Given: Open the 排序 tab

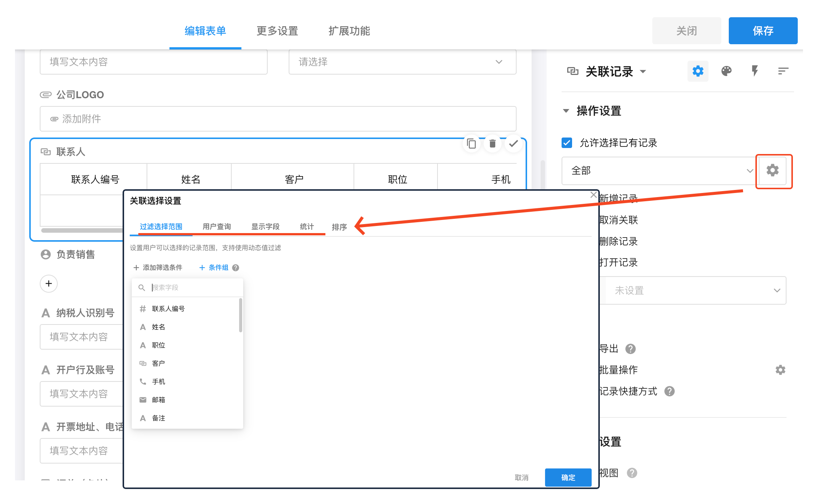Looking at the screenshot, I should point(339,227).
